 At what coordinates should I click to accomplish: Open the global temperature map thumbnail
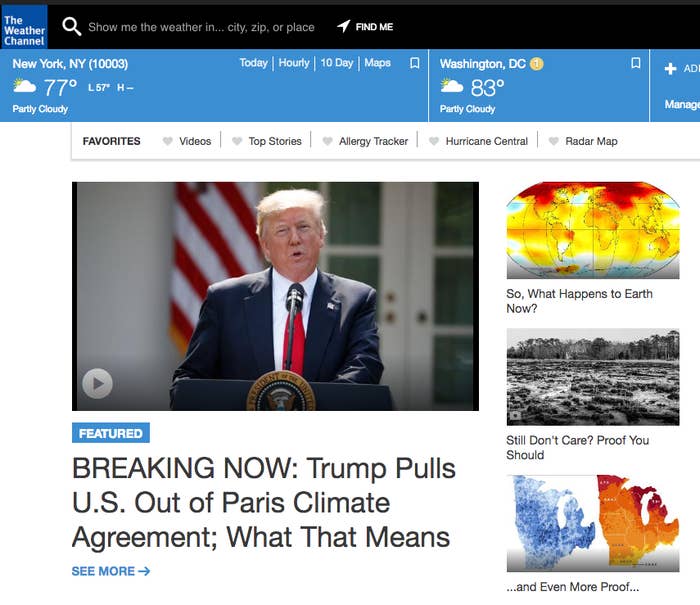pyautogui.click(x=593, y=230)
